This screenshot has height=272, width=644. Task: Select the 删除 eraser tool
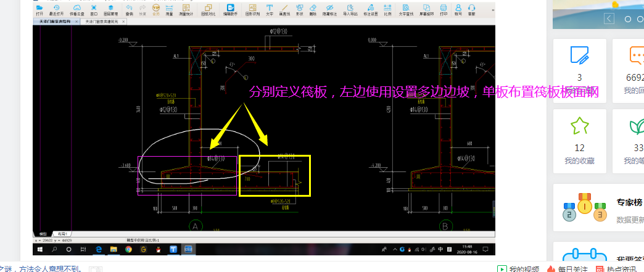(313, 10)
